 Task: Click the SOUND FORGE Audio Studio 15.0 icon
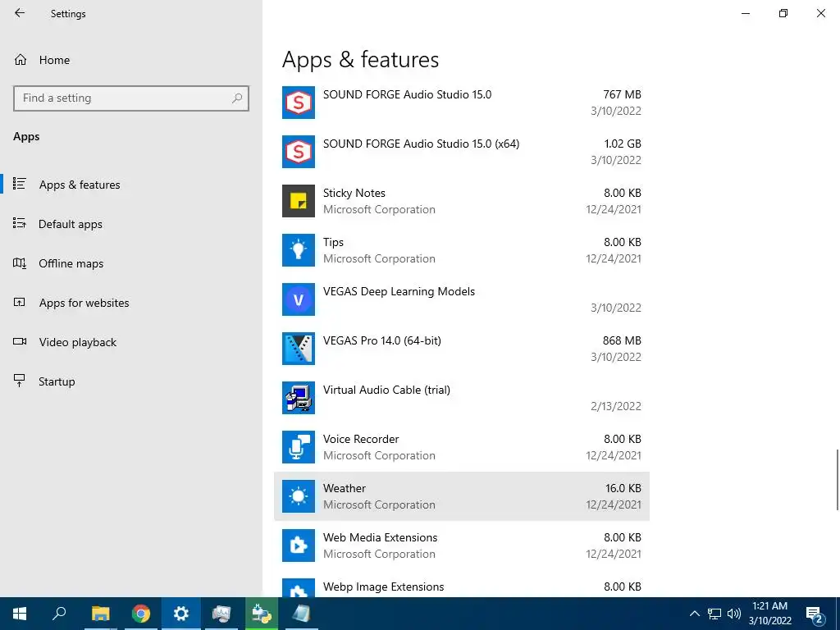(299, 103)
